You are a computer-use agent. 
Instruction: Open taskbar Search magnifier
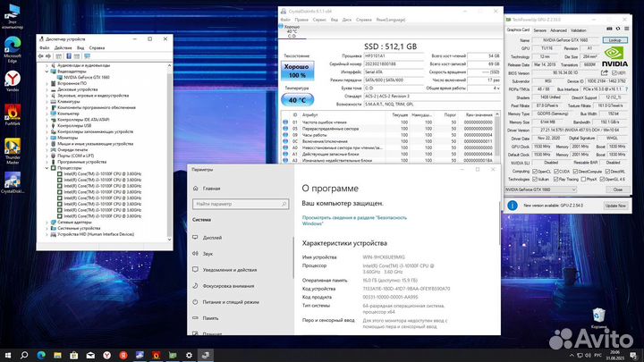point(24,355)
